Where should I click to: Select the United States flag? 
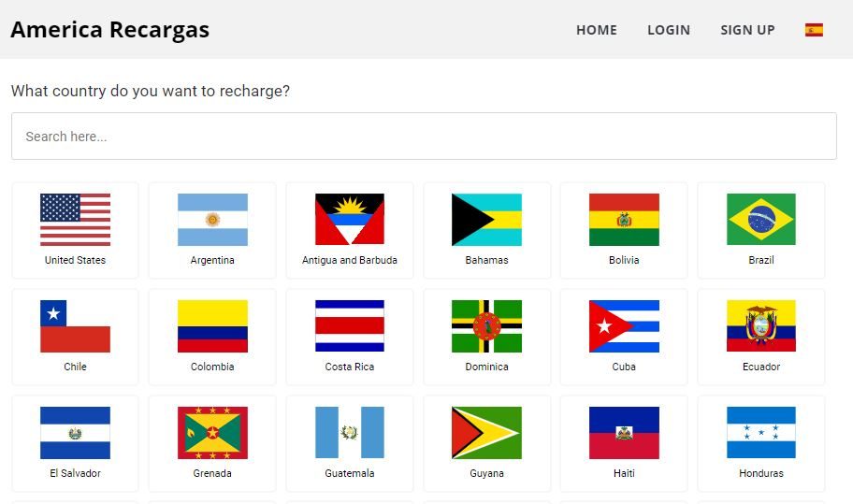(75, 220)
